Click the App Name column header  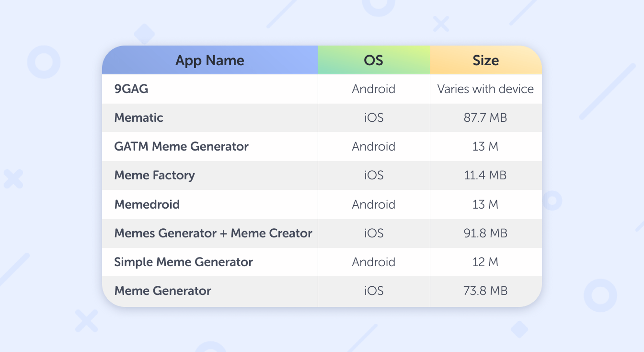(210, 60)
